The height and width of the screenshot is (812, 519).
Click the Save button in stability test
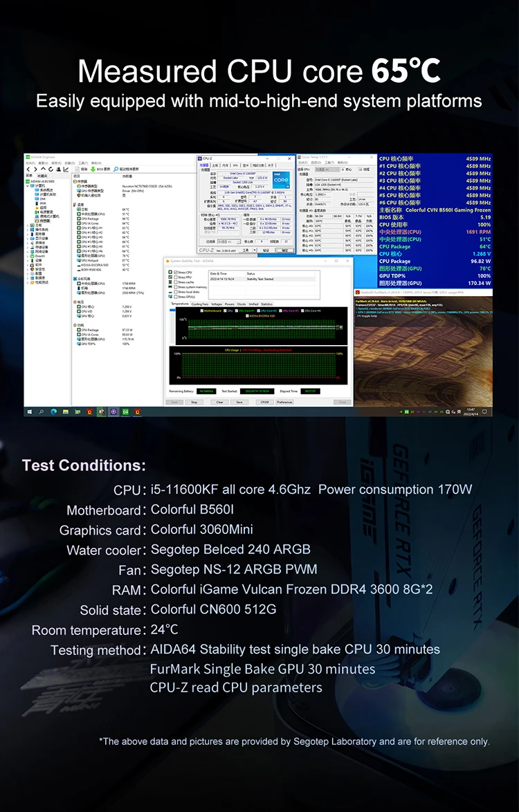pos(239,402)
